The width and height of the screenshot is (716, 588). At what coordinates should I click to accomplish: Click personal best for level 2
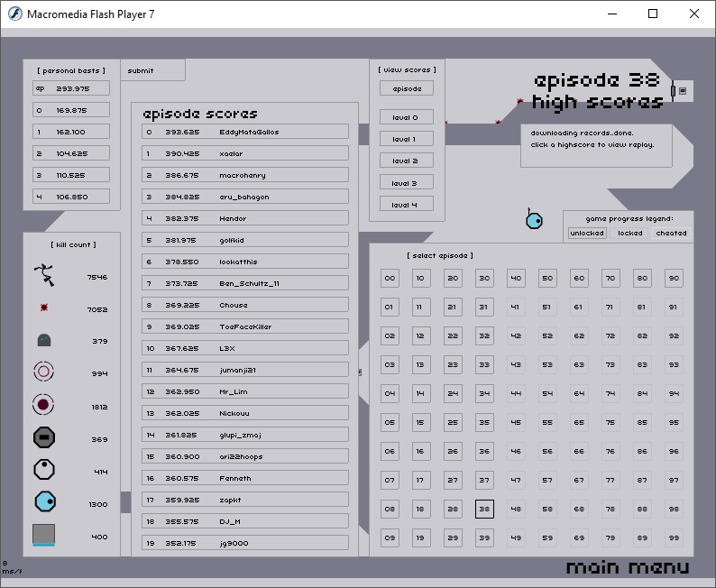pos(71,153)
